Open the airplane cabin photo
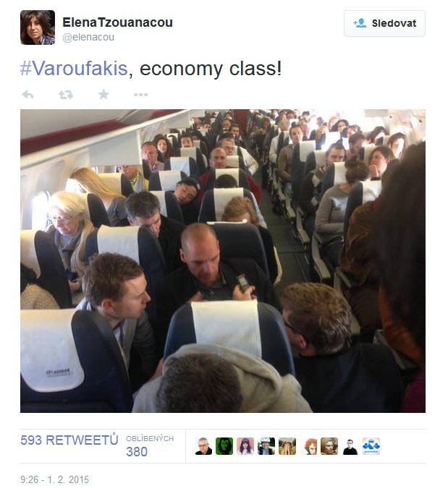This screenshot has height=491, width=448. pos(223,261)
